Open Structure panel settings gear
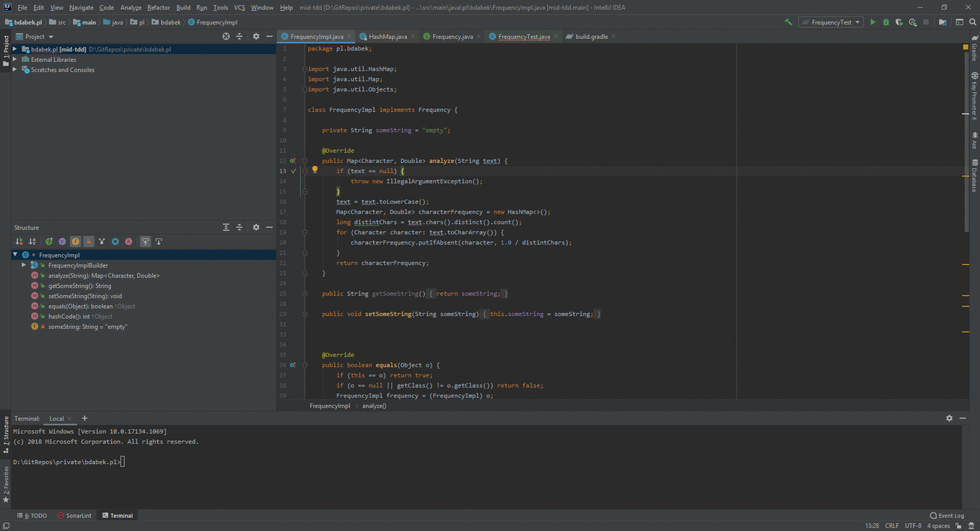Screen dimensions: 980x531 pyautogui.click(x=255, y=227)
